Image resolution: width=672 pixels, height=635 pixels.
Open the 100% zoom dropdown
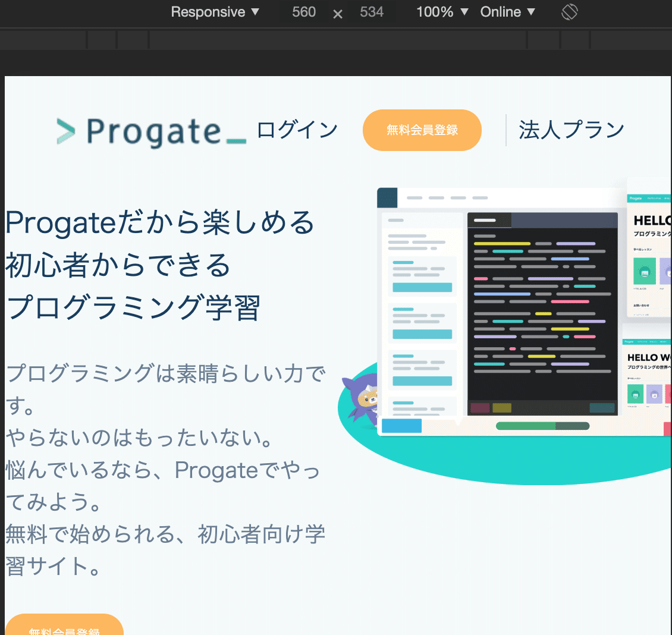pos(442,12)
